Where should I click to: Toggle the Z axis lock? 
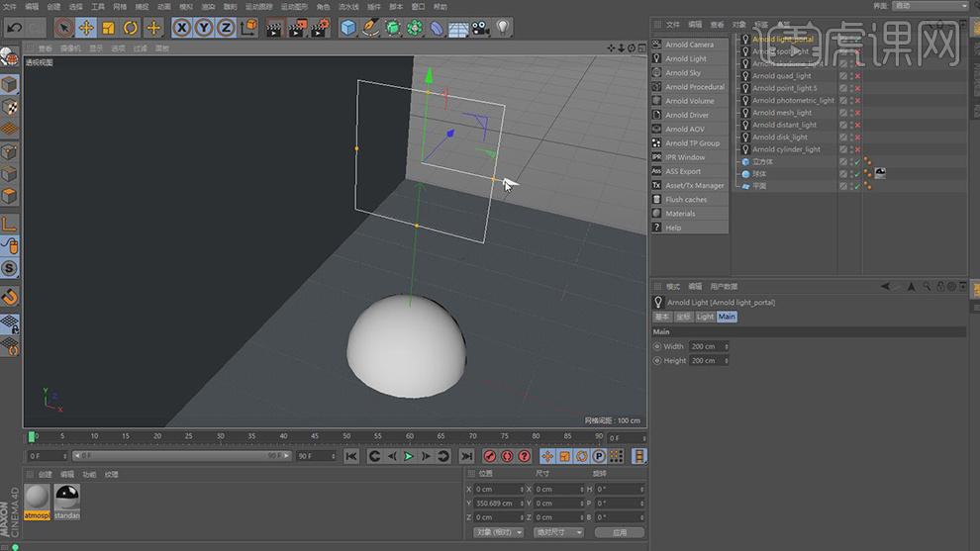(x=226, y=28)
